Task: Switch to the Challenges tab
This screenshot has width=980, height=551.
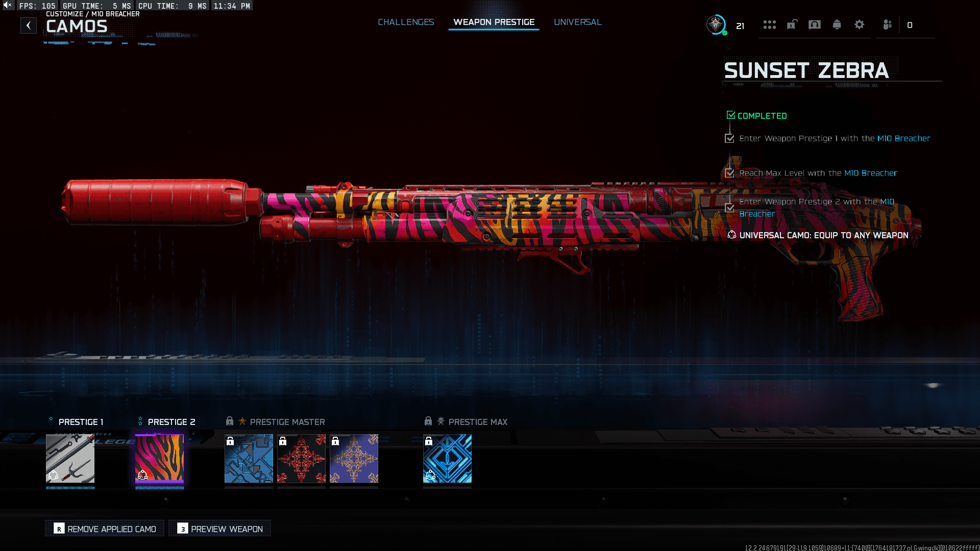Action: point(406,22)
